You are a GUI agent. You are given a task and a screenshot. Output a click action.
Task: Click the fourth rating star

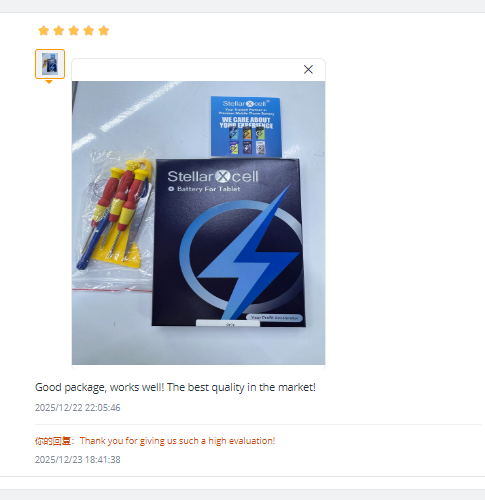click(89, 31)
